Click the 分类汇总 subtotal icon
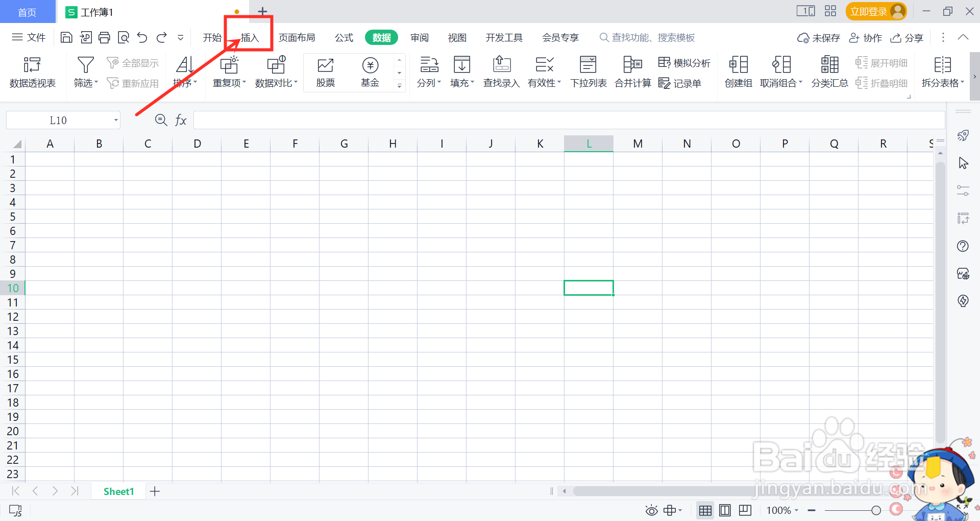This screenshot has width=980, height=521. (x=828, y=72)
